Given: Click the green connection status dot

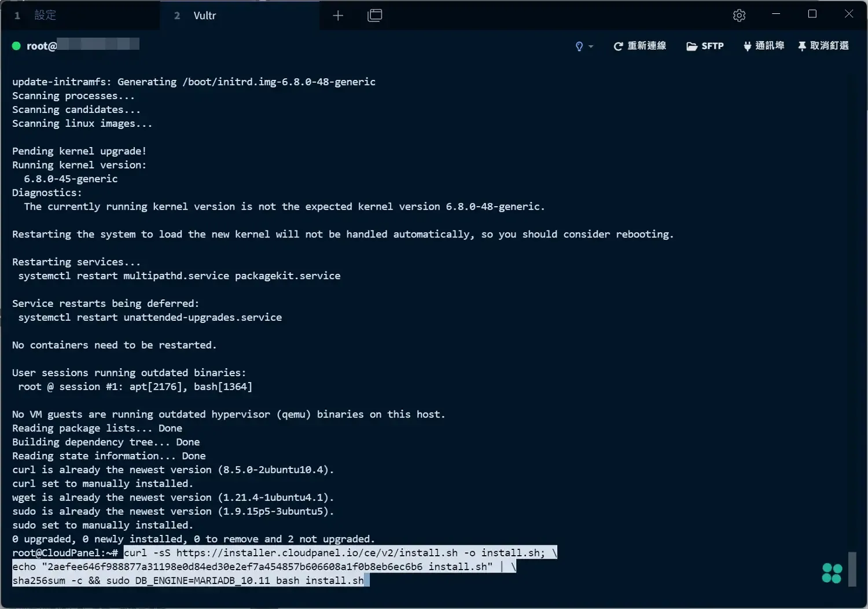Looking at the screenshot, I should (16, 45).
